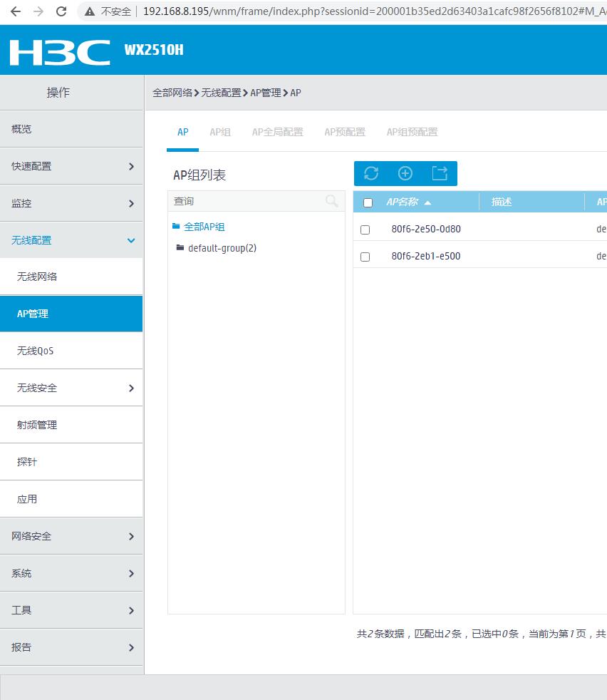Refresh the AP list with the toolbar refresh icon
This screenshot has height=700, width=607.
point(371,173)
